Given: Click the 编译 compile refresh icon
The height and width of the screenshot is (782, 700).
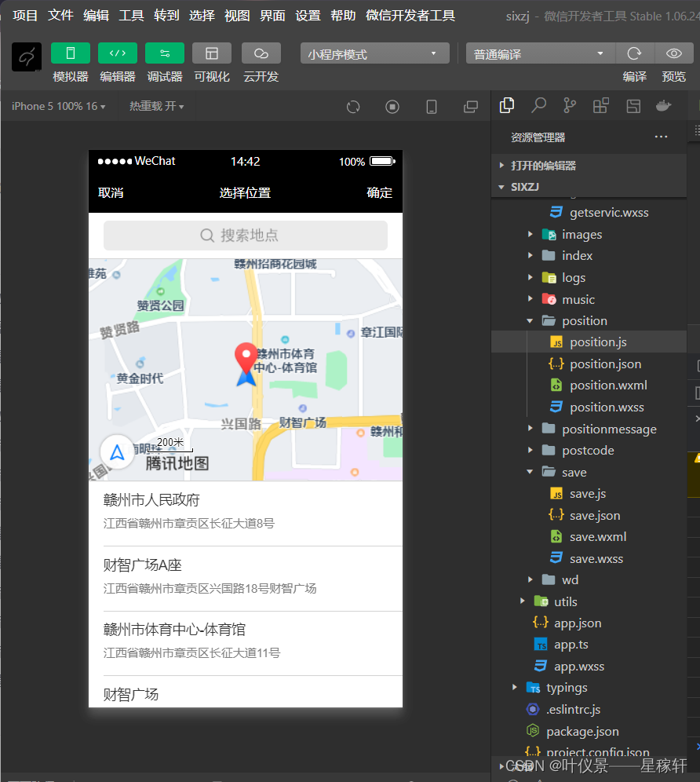Looking at the screenshot, I should [633, 53].
